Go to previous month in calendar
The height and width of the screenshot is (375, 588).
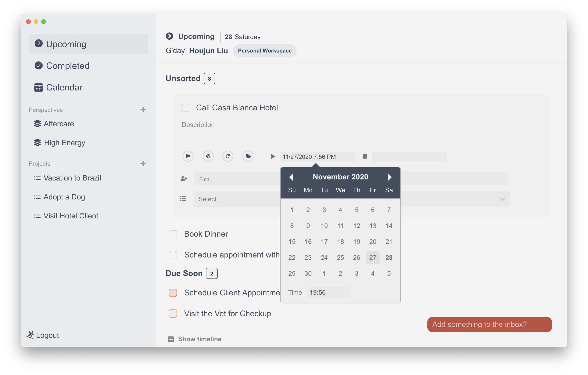click(291, 177)
